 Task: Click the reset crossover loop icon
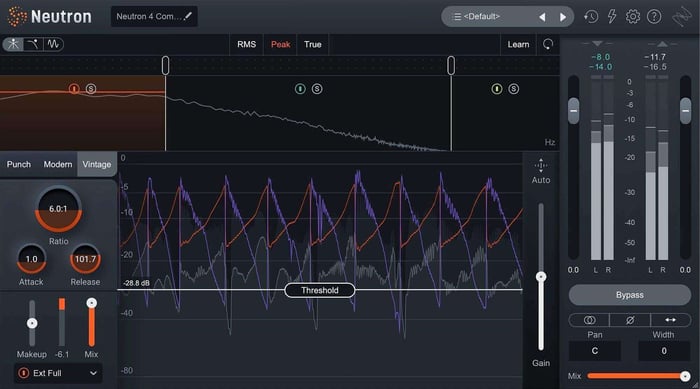[548, 44]
